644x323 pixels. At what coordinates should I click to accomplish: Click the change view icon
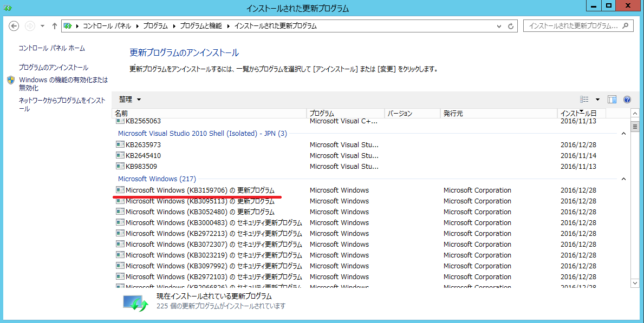click(x=584, y=100)
